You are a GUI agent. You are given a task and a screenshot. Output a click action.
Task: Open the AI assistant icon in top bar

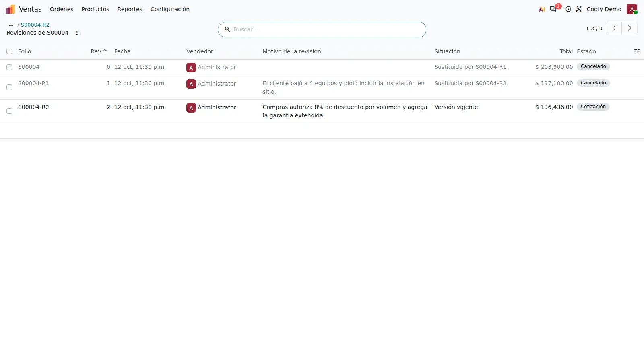[542, 9]
